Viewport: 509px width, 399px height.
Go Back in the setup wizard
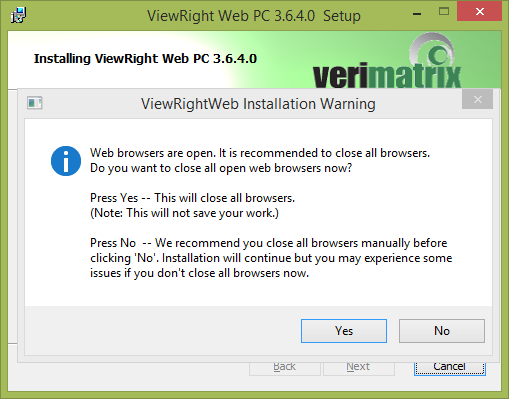pos(285,367)
